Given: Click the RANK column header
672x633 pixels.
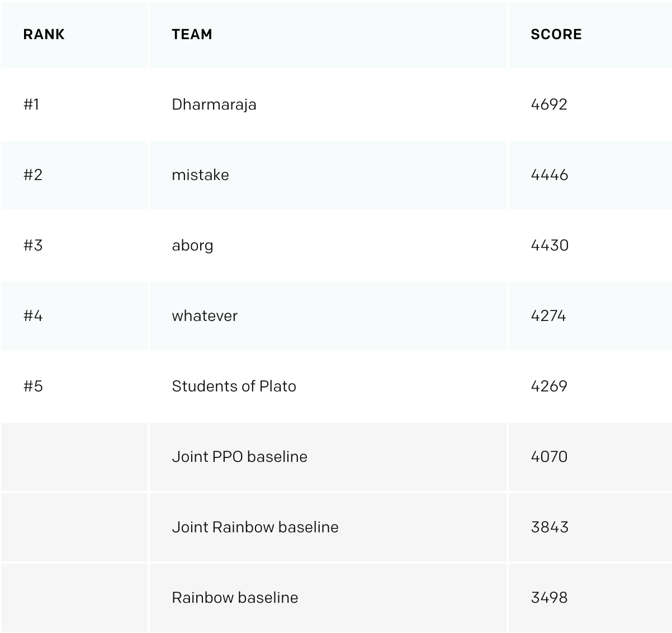Looking at the screenshot, I should pos(44,35).
